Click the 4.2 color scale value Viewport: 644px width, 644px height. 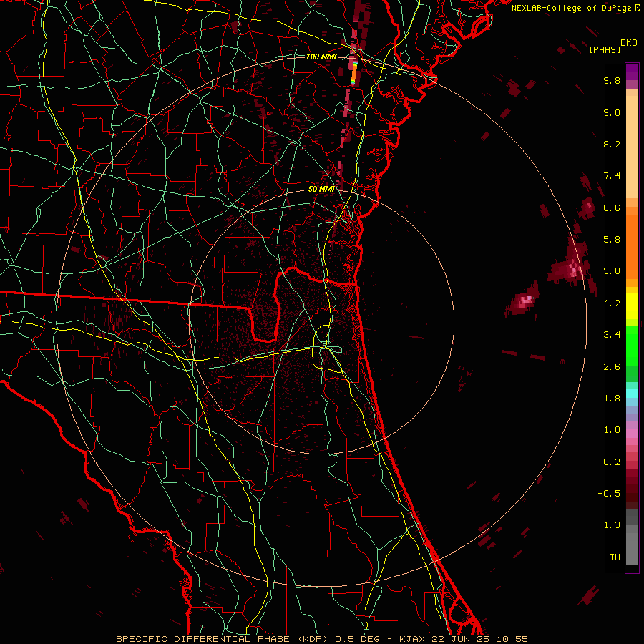pos(612,303)
